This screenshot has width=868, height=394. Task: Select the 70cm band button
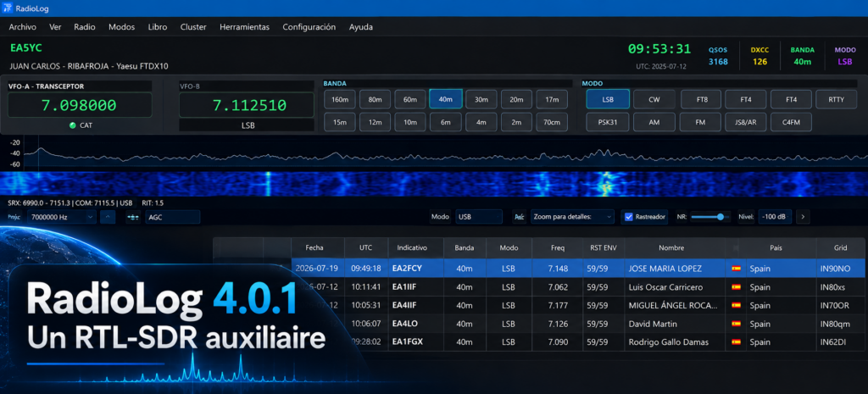552,122
